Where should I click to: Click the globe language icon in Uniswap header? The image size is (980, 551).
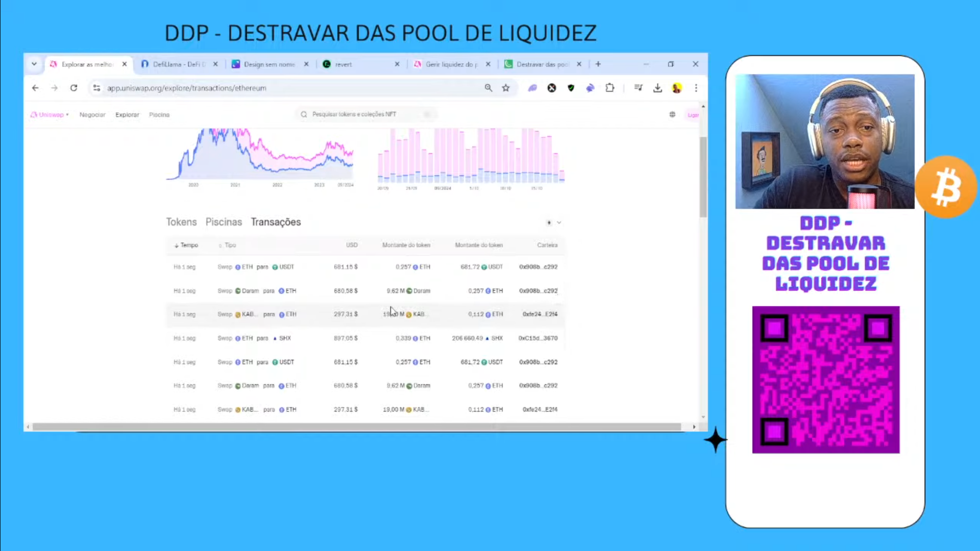tap(672, 114)
